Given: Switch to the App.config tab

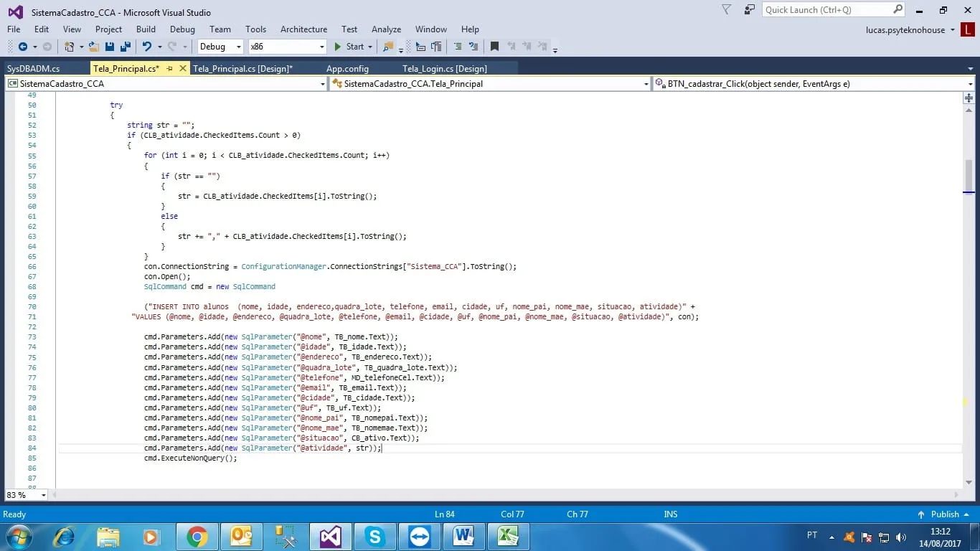Looking at the screenshot, I should click(347, 68).
